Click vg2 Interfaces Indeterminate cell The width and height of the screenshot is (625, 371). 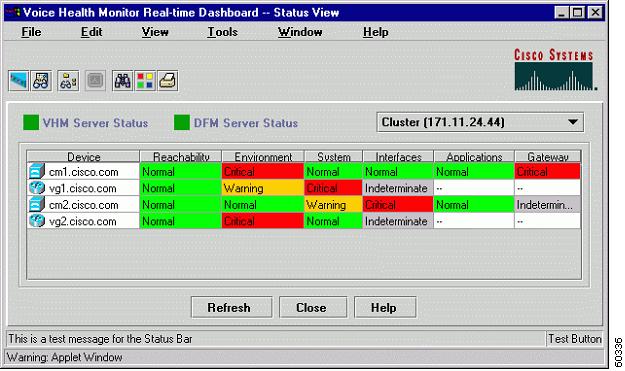(x=398, y=221)
